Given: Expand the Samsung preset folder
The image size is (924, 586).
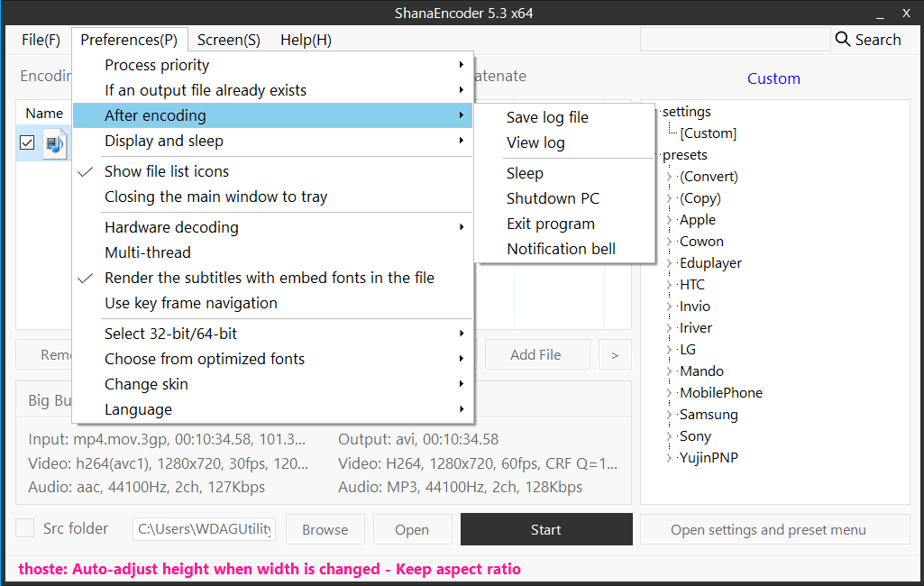Looking at the screenshot, I should tap(669, 415).
